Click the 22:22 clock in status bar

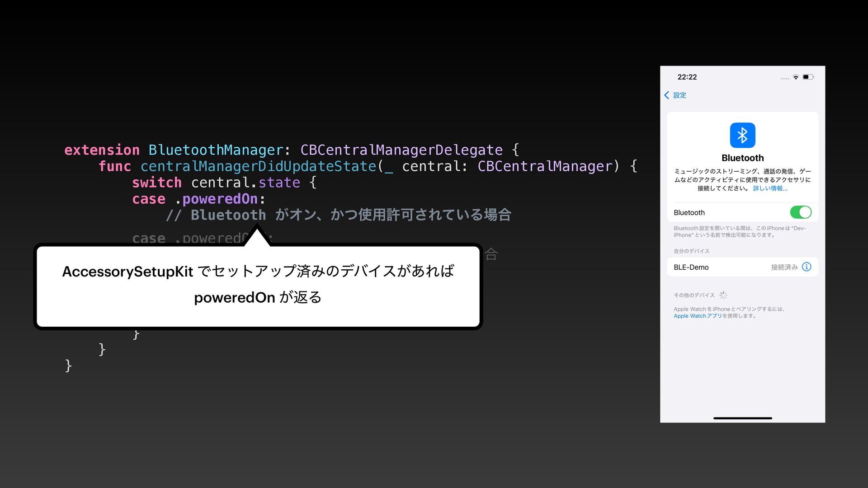point(687,77)
